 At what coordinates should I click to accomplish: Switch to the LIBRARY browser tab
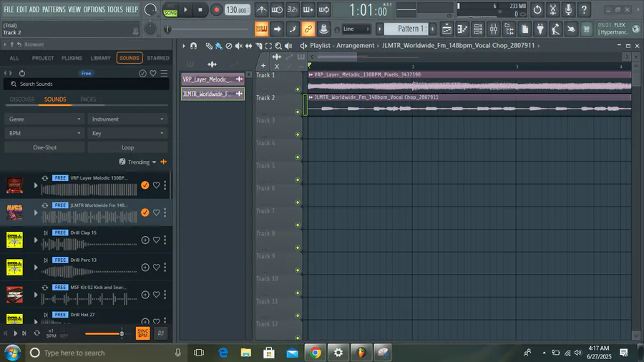click(101, 58)
